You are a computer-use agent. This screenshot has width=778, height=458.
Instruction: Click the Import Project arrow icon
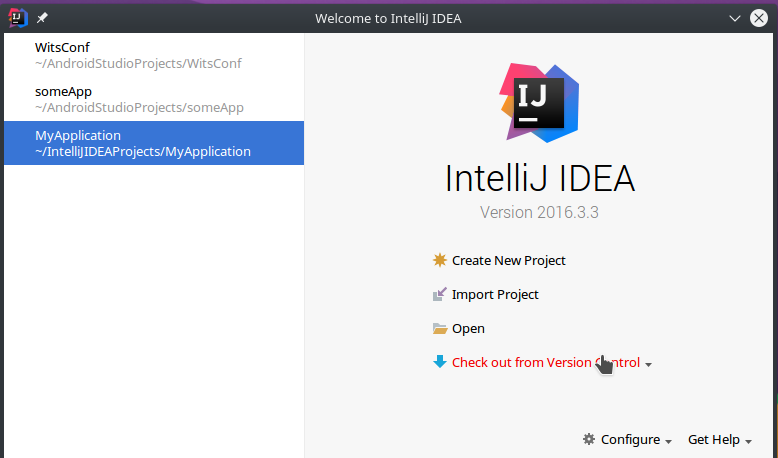pyautogui.click(x=440, y=294)
